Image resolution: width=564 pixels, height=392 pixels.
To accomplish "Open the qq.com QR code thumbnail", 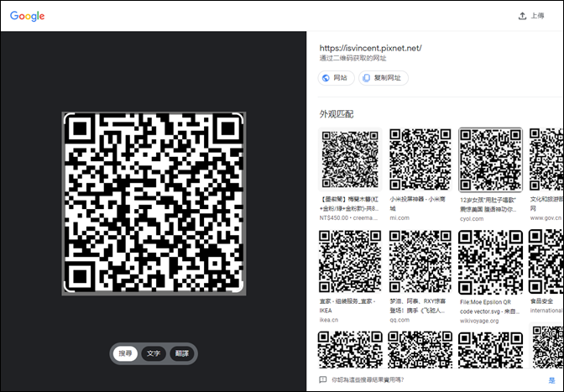I will pyautogui.click(x=420, y=261).
